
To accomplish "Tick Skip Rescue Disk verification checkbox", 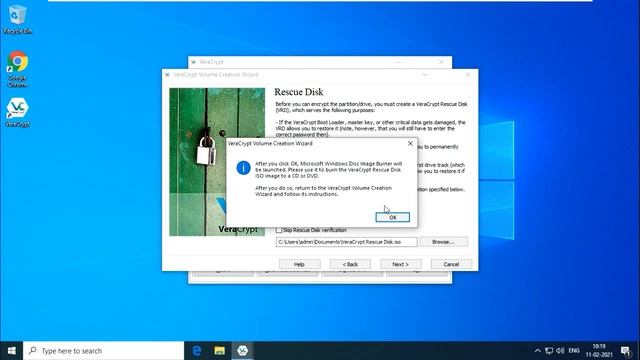I will 279,230.
